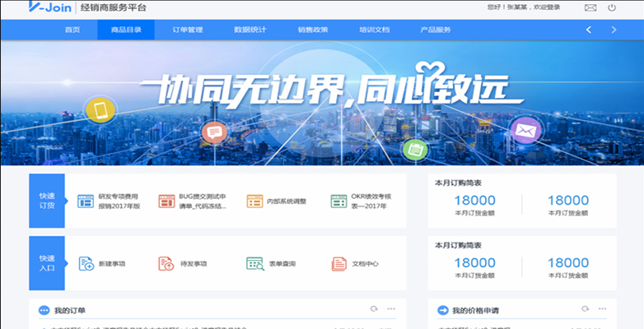This screenshot has height=329, width=644.
Task: Open the 培训文档 navigation item
Action: click(x=374, y=30)
